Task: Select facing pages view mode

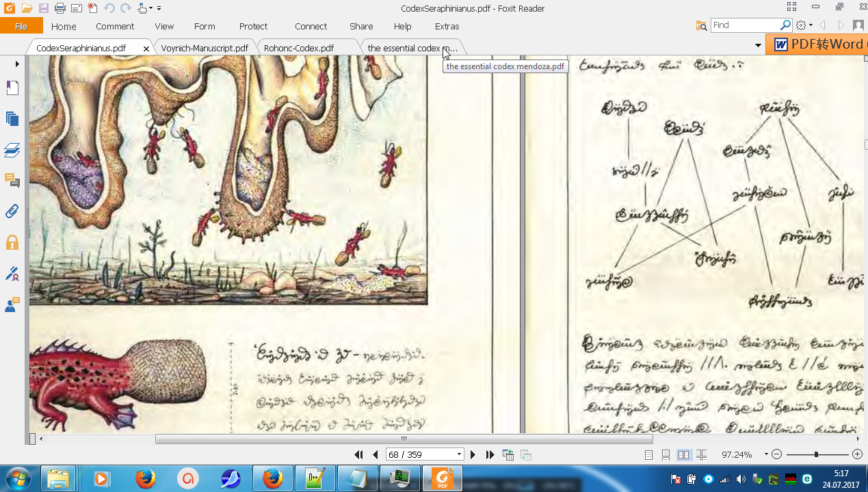Action: coord(684,454)
